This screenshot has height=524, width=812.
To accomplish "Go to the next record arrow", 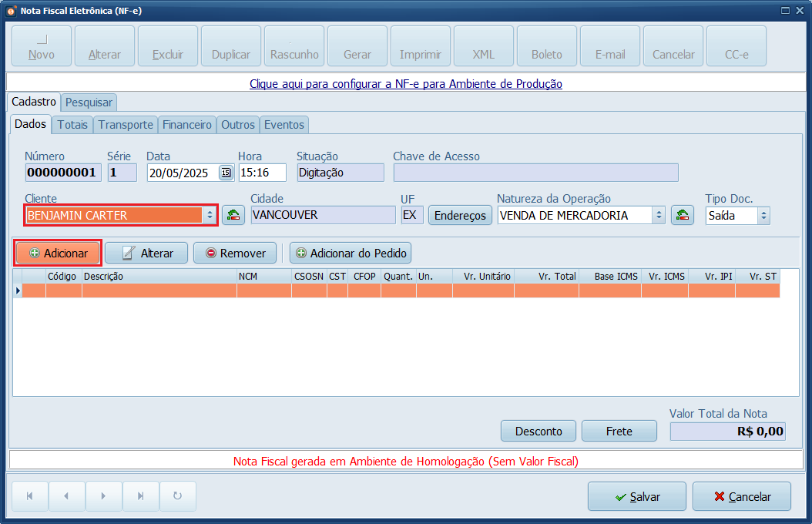I will coord(103,496).
